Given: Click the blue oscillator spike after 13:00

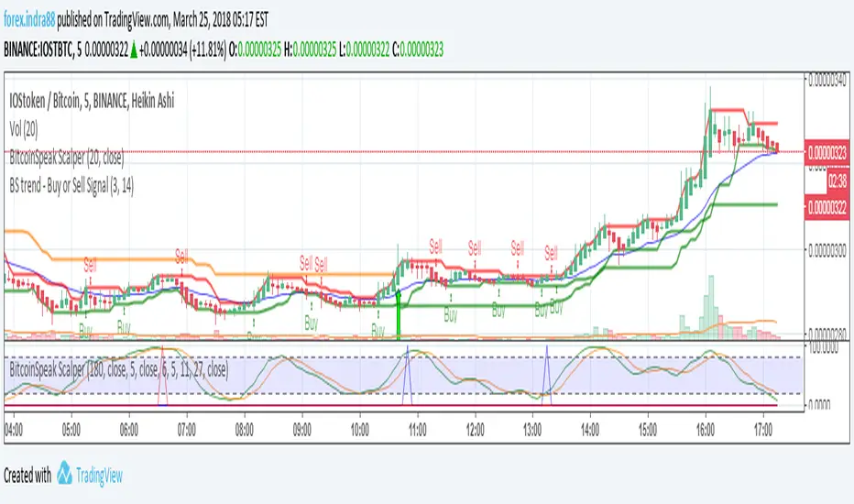Looking at the screenshot, I should (x=547, y=375).
